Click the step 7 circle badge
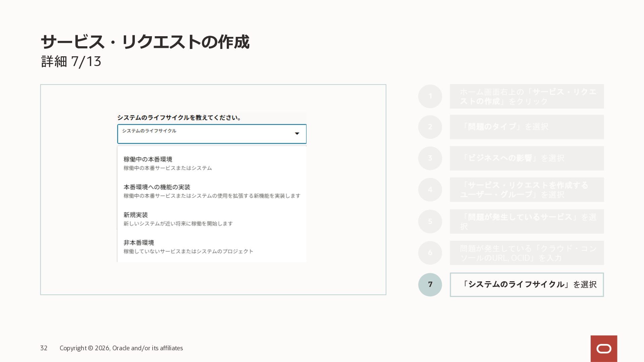Image resolution: width=644 pixels, height=362 pixels. [x=430, y=285]
